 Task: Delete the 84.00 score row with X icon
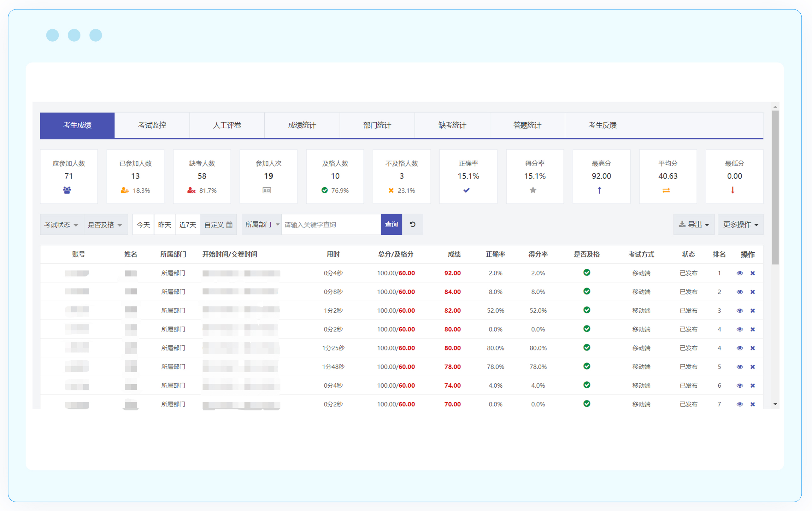click(752, 292)
